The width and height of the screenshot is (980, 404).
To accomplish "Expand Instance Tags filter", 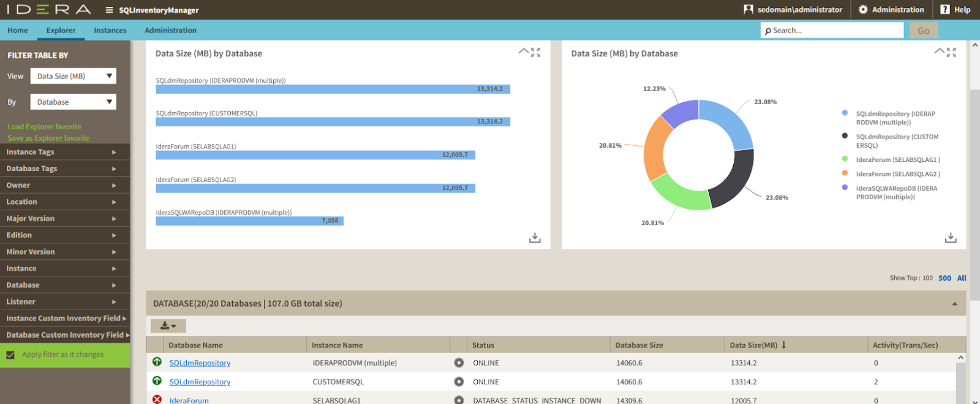I will [65, 152].
